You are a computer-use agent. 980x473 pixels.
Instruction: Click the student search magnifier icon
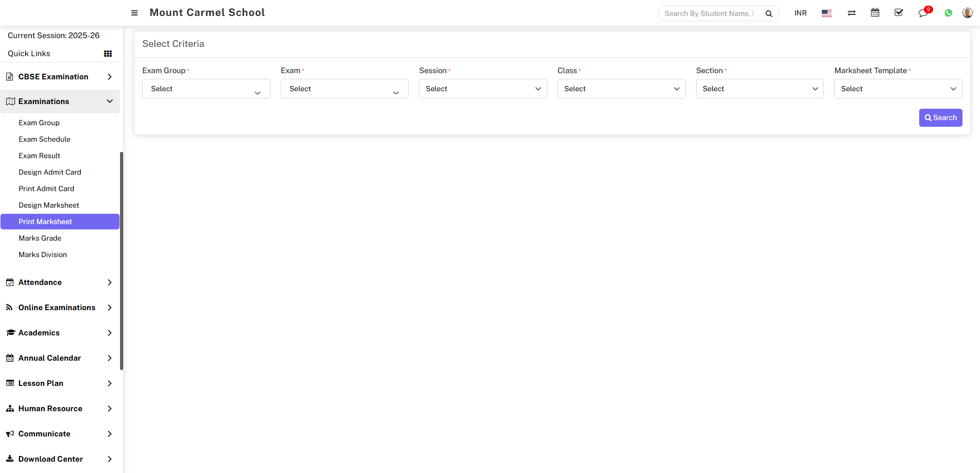769,14
